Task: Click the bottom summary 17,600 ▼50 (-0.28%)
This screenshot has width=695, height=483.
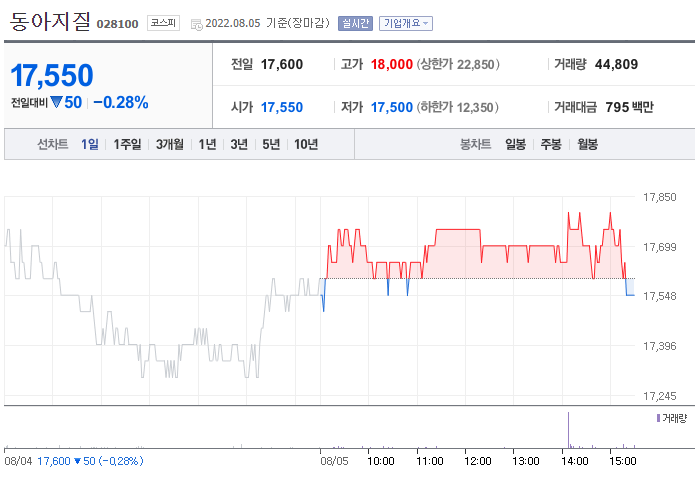Action: click(x=90, y=461)
